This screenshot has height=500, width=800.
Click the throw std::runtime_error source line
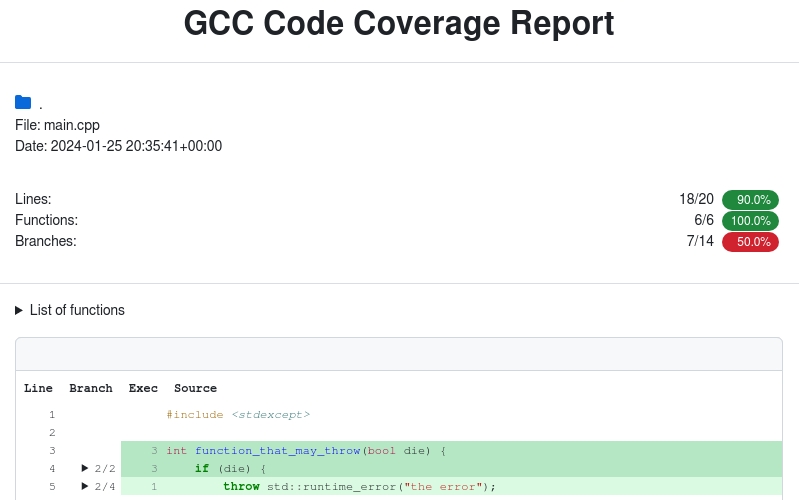click(x=360, y=486)
